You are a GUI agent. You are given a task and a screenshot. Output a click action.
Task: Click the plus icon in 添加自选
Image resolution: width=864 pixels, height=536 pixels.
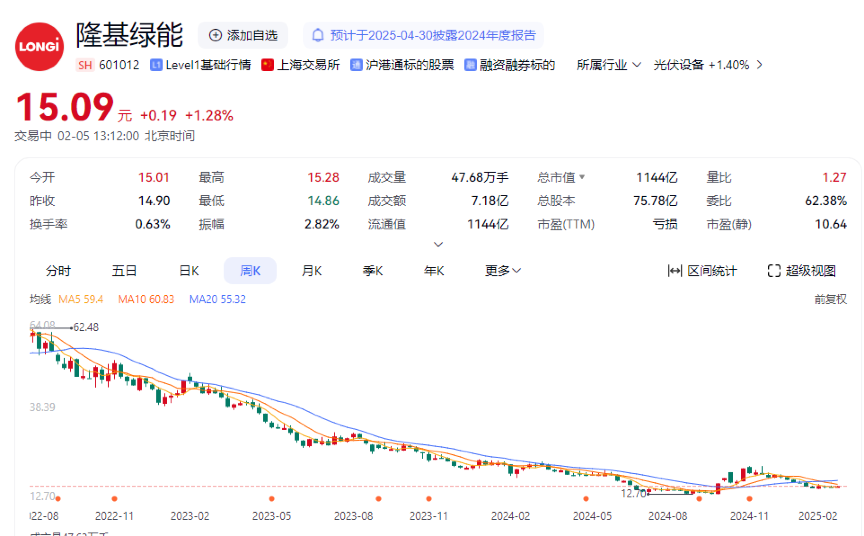click(x=215, y=35)
